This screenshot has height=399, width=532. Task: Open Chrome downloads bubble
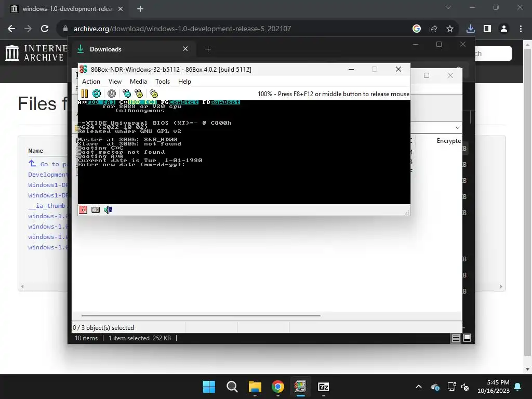[471, 29]
